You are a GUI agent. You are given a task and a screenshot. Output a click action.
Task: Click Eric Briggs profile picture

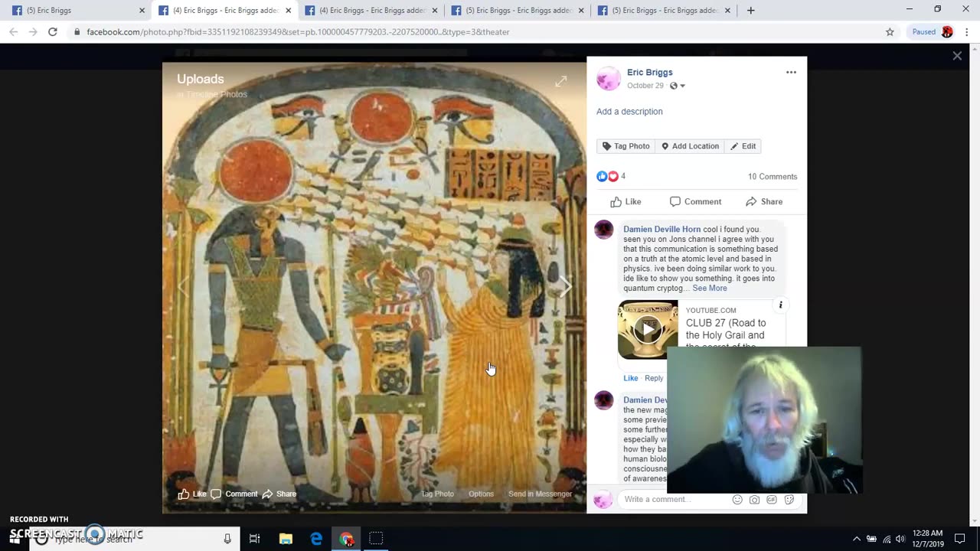[x=609, y=79]
